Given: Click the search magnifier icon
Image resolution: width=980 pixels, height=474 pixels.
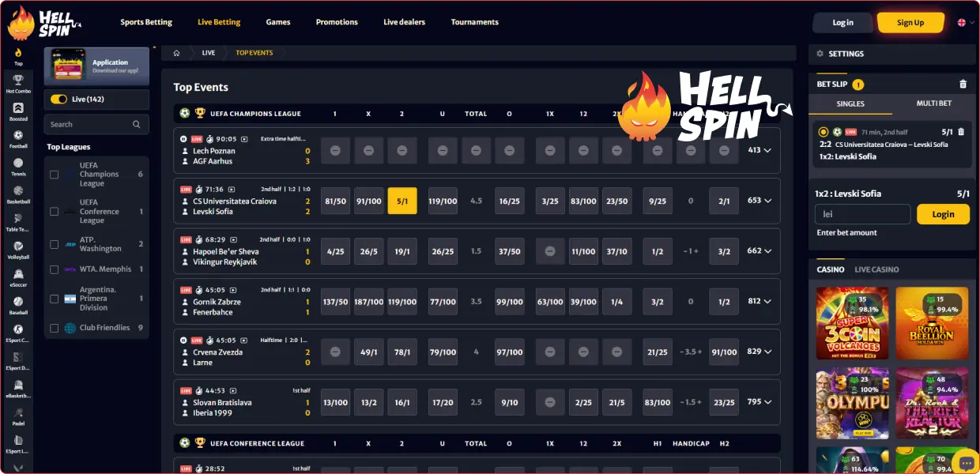Looking at the screenshot, I should tap(137, 124).
